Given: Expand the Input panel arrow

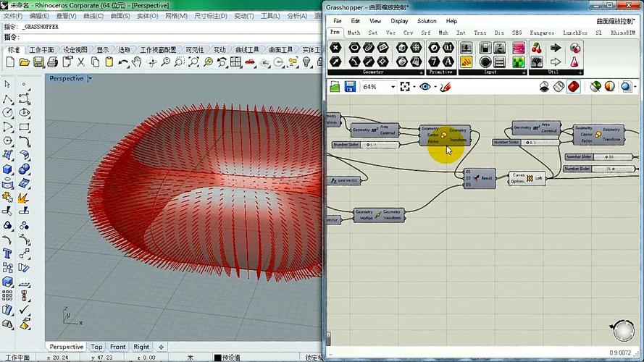Looking at the screenshot, I should [524, 72].
